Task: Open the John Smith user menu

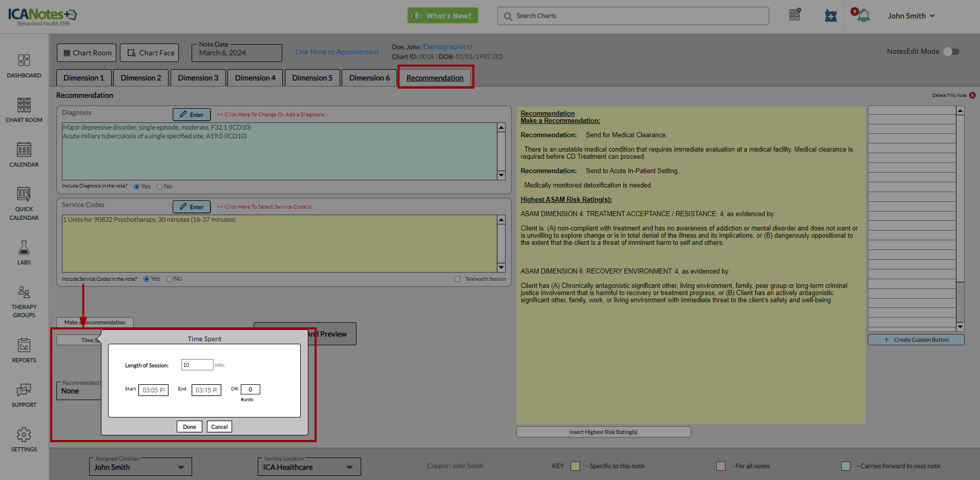Action: [x=911, y=16]
